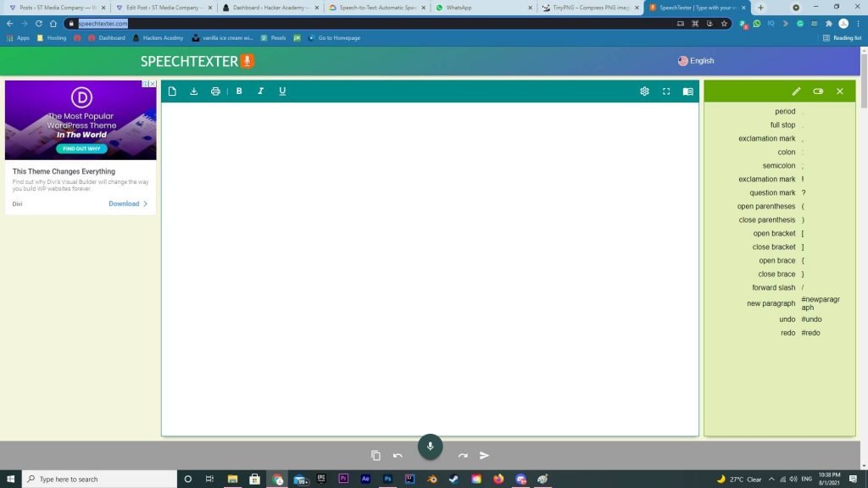The height and width of the screenshot is (488, 868).
Task: Switch to the 'Posts ‹ ST Media Company' tab
Action: [57, 8]
